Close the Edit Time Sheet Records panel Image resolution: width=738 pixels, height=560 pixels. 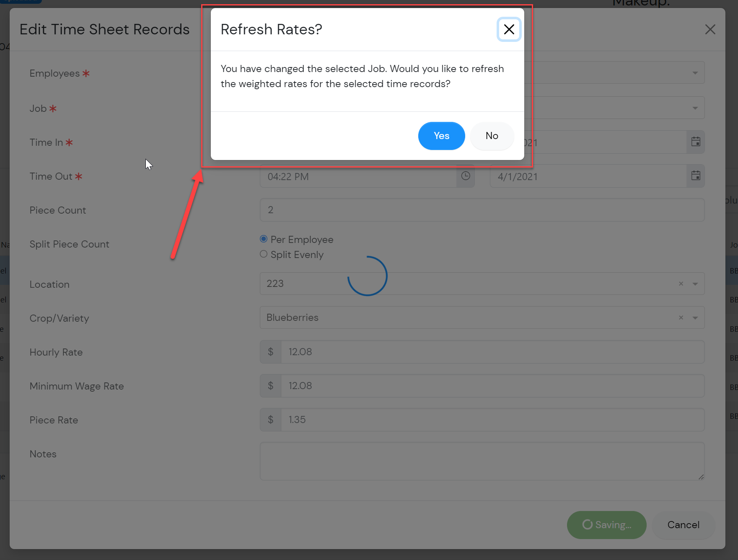click(710, 29)
